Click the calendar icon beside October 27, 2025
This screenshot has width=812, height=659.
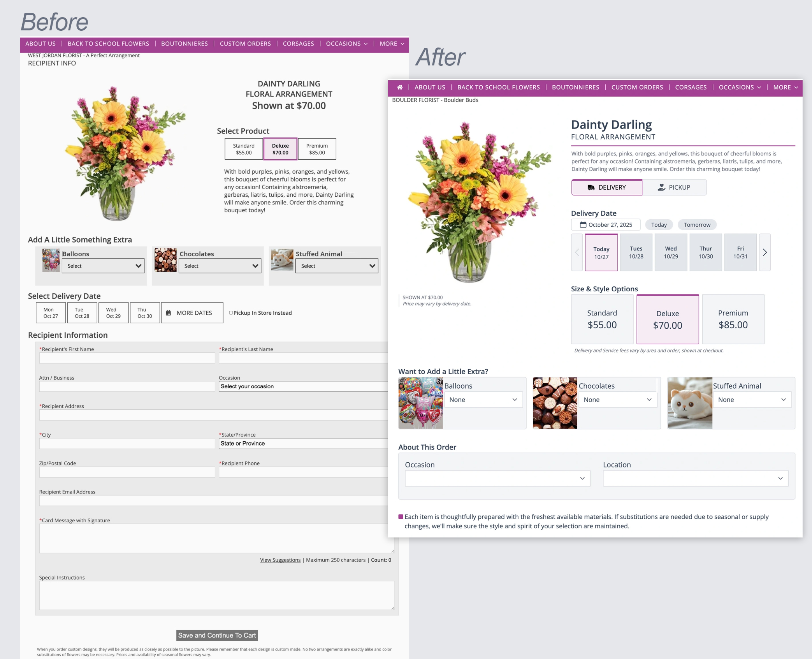[x=583, y=225]
